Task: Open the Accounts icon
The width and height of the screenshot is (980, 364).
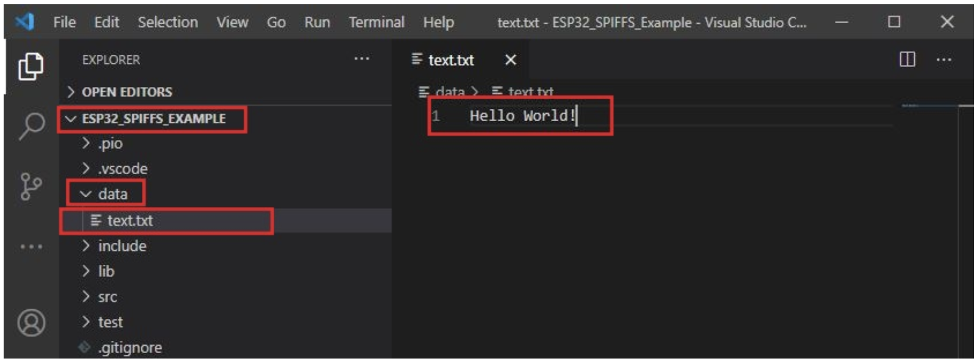Action: pyautogui.click(x=31, y=323)
